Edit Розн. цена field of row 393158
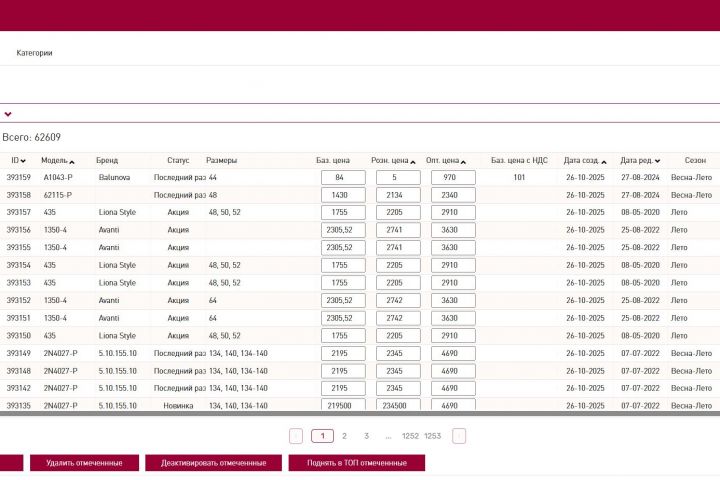720x480 pixels. pos(398,195)
